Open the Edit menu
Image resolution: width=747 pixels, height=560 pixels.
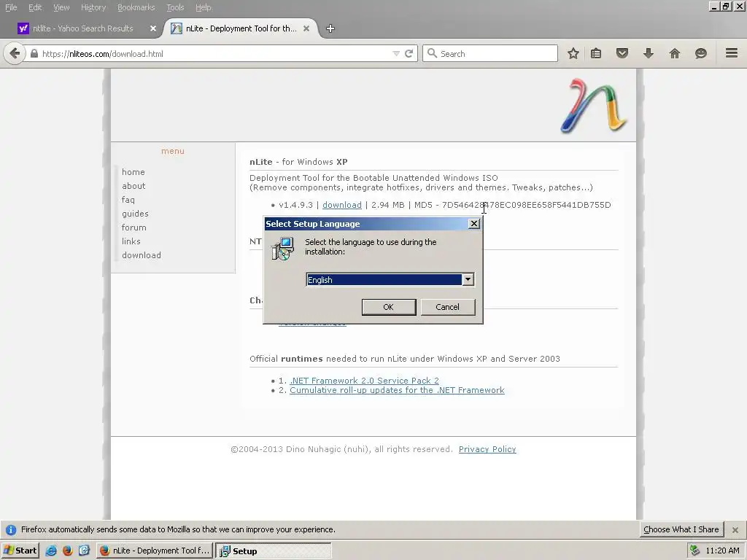tap(35, 7)
